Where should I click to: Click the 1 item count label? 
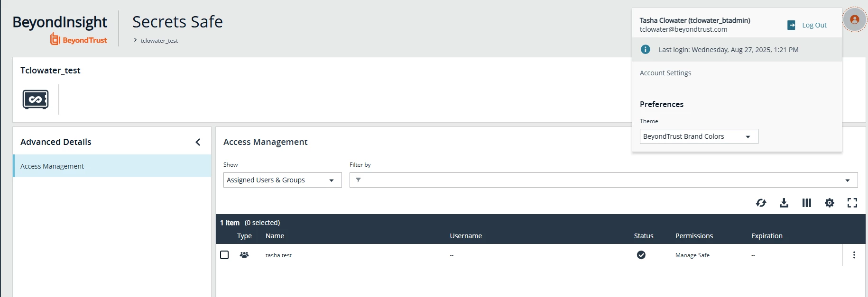tap(230, 223)
